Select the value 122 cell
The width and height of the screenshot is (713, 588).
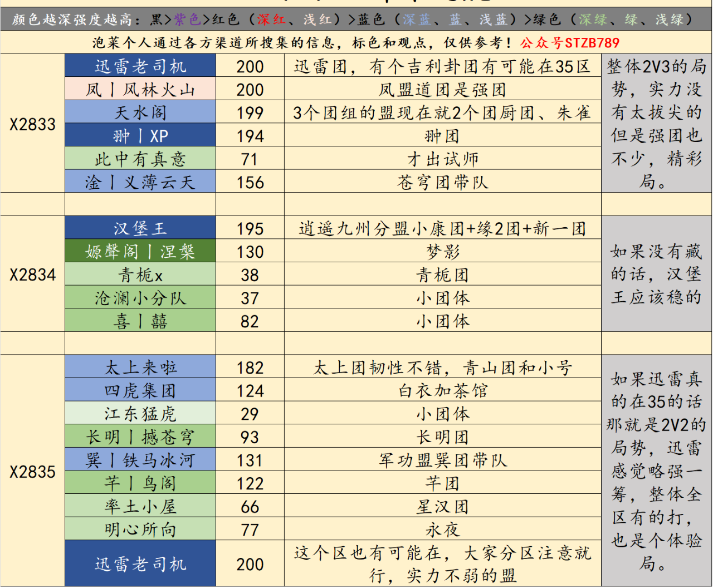(250, 483)
